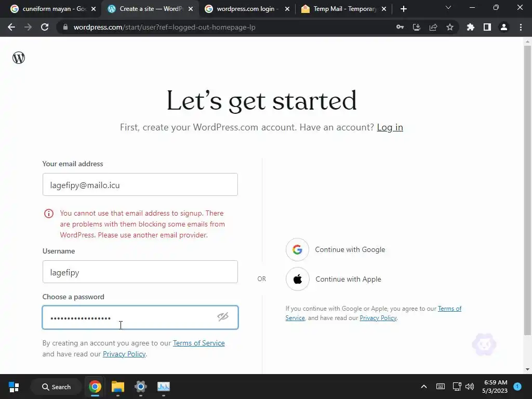Image resolution: width=532 pixels, height=399 pixels.
Task: Continue with Apple button
Action: (x=334, y=279)
